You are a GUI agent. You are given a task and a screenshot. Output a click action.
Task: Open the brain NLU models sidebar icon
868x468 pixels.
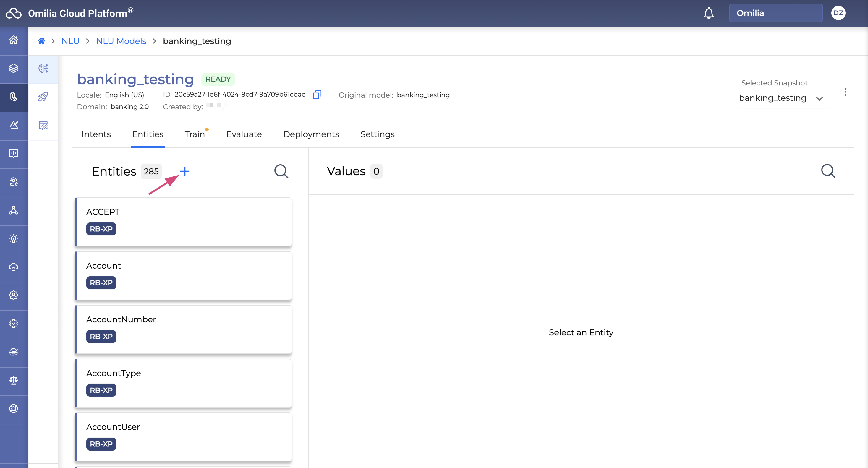[x=43, y=68]
